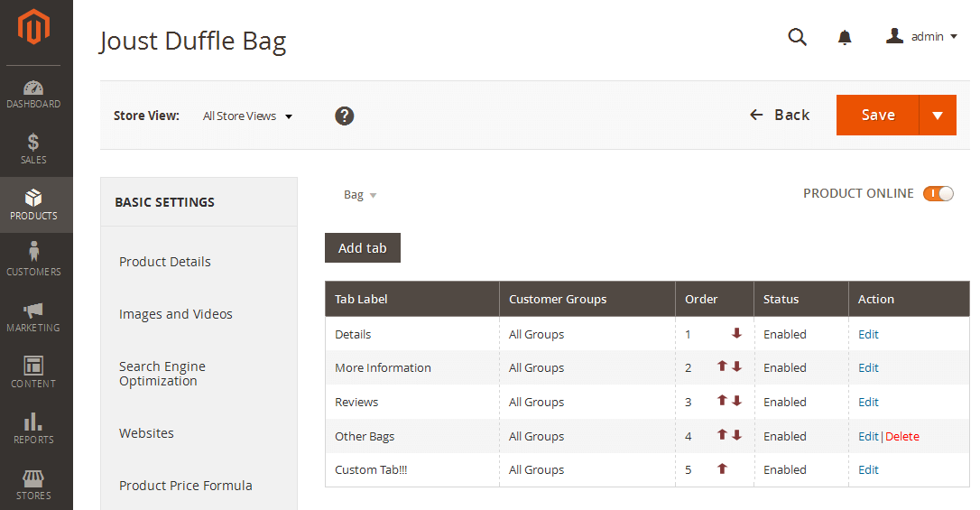Open the Marketing sidebar menu

(33, 317)
